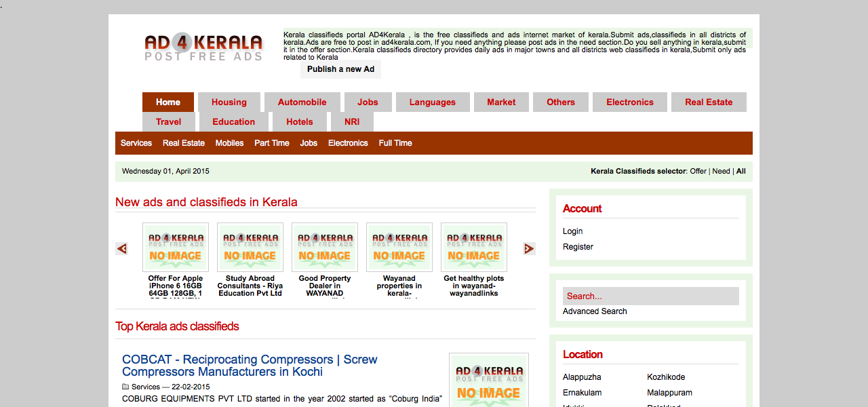Open Wayanad properties in kerala link
868x407 pixels.
tap(399, 286)
